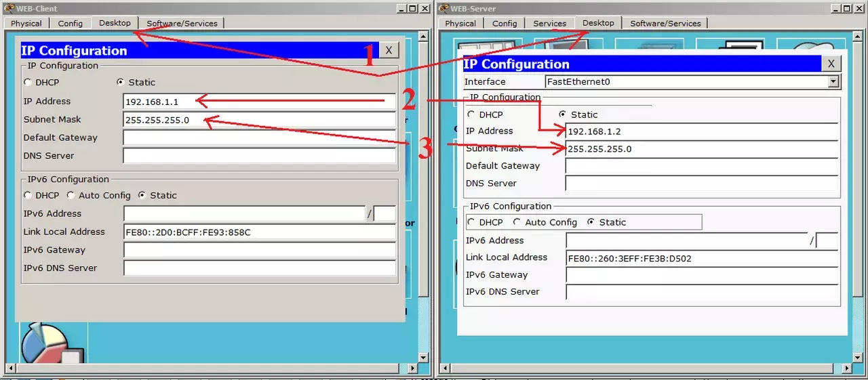Select DHCP for IPv4 in WEB-Client

point(28,83)
